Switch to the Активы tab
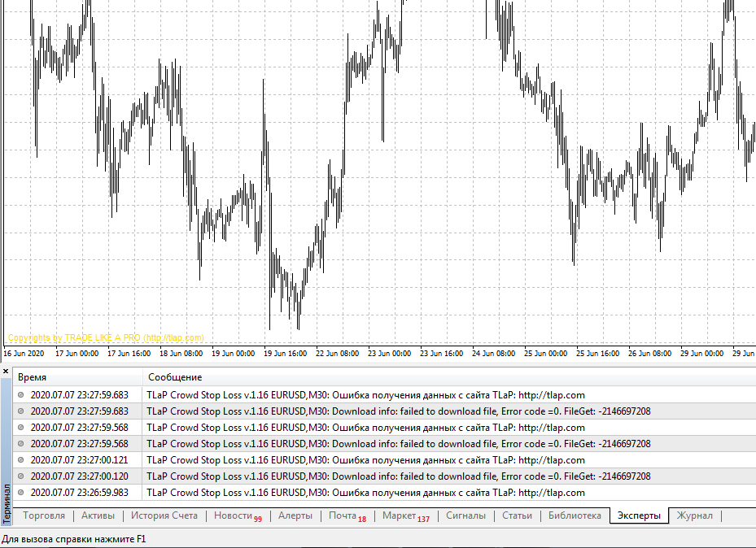756x548 pixels. click(98, 515)
